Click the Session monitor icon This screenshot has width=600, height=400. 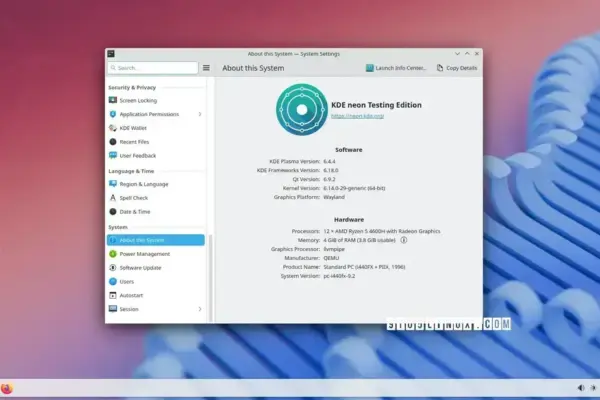click(112, 309)
